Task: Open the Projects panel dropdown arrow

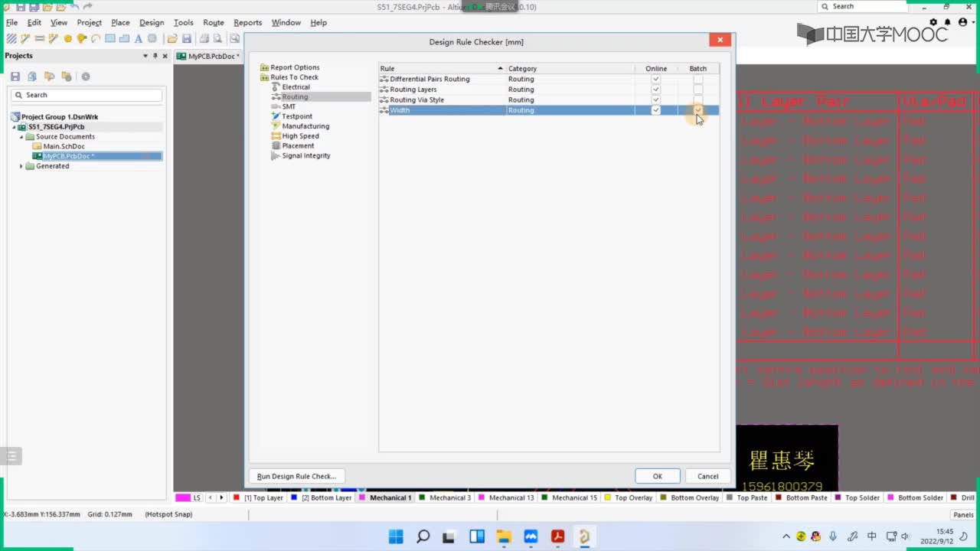Action: point(145,56)
